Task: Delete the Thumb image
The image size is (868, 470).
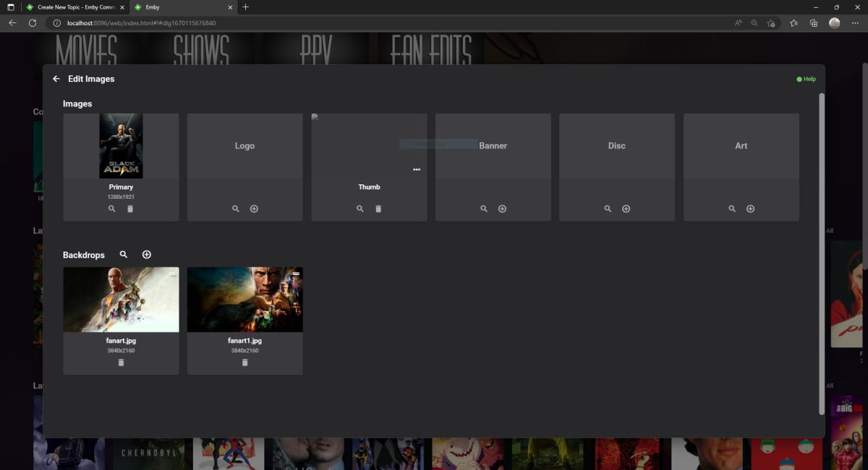Action: (x=378, y=209)
